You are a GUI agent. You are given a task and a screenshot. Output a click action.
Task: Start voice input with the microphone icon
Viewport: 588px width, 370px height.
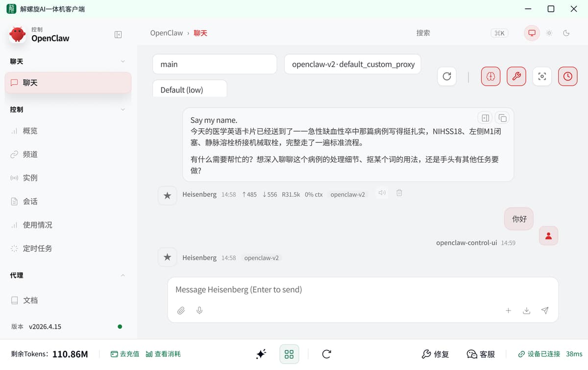(x=199, y=310)
